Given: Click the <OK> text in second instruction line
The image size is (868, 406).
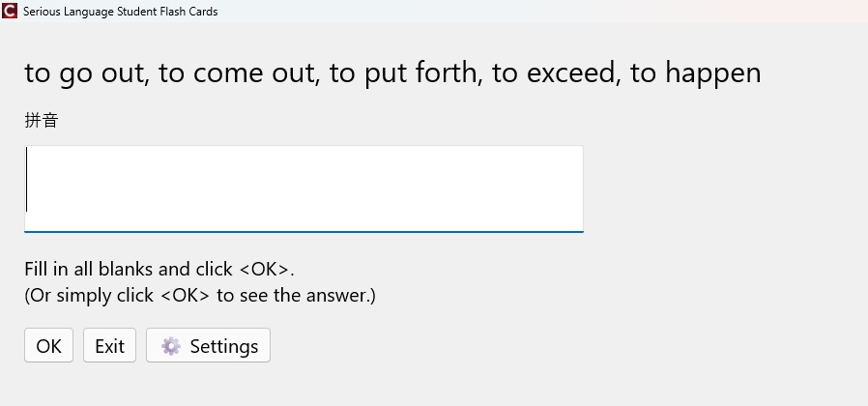Looking at the screenshot, I should point(186,295).
